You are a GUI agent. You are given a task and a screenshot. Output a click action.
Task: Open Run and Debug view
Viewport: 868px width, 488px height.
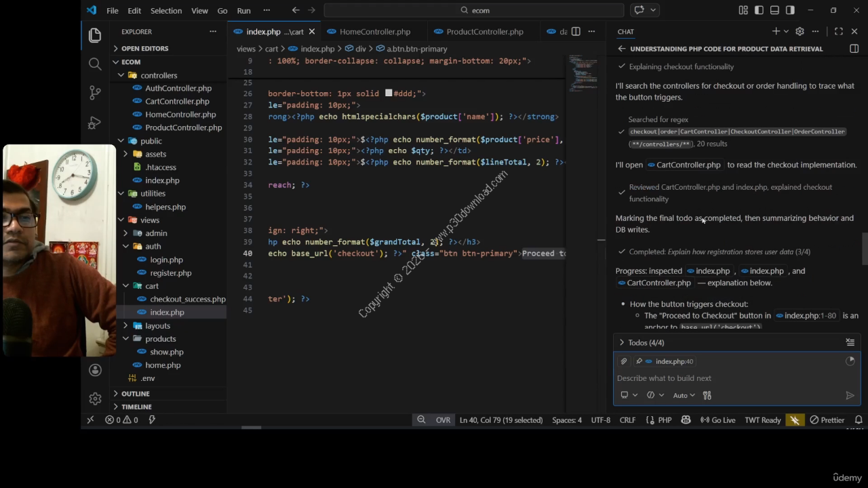coord(95,123)
